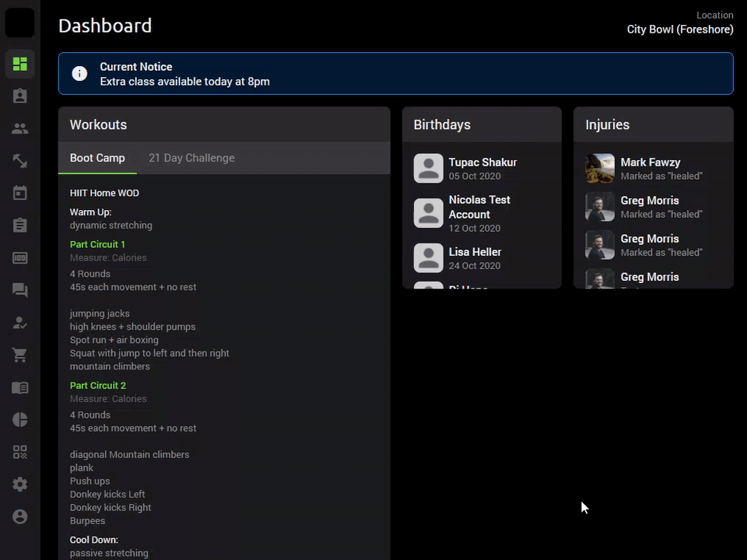This screenshot has height=560, width=747.
Task: Click the '24 Oct 2020' birthday date
Action: [475, 266]
